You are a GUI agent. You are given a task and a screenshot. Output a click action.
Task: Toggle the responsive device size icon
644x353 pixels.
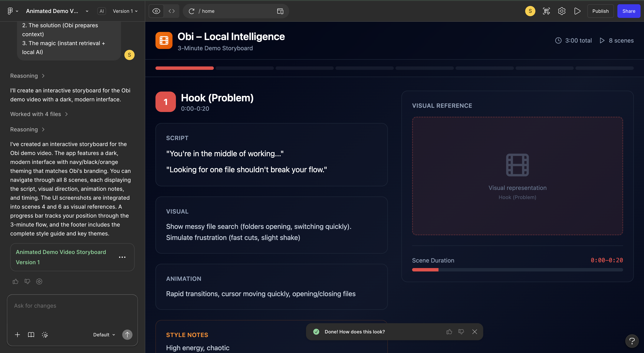[280, 11]
